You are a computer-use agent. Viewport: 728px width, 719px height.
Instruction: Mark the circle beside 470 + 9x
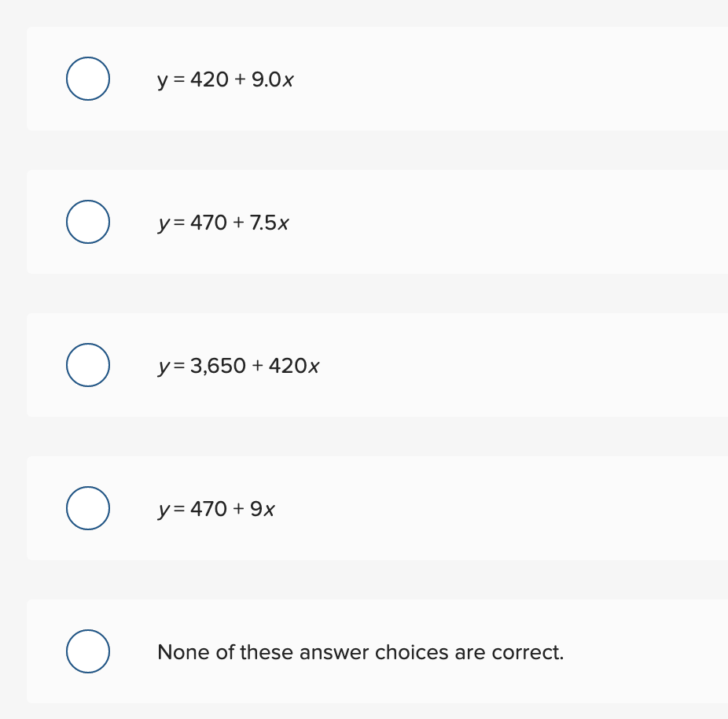[x=88, y=507]
